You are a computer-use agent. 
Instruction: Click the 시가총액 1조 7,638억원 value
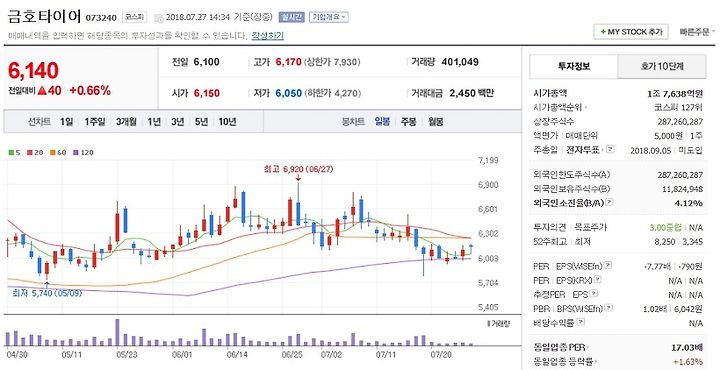[x=675, y=94]
